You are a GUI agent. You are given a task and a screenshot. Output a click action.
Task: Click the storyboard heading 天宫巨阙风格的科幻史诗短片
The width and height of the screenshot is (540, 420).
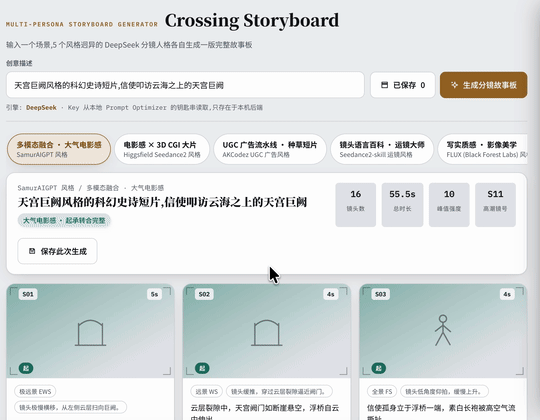[x=162, y=202]
